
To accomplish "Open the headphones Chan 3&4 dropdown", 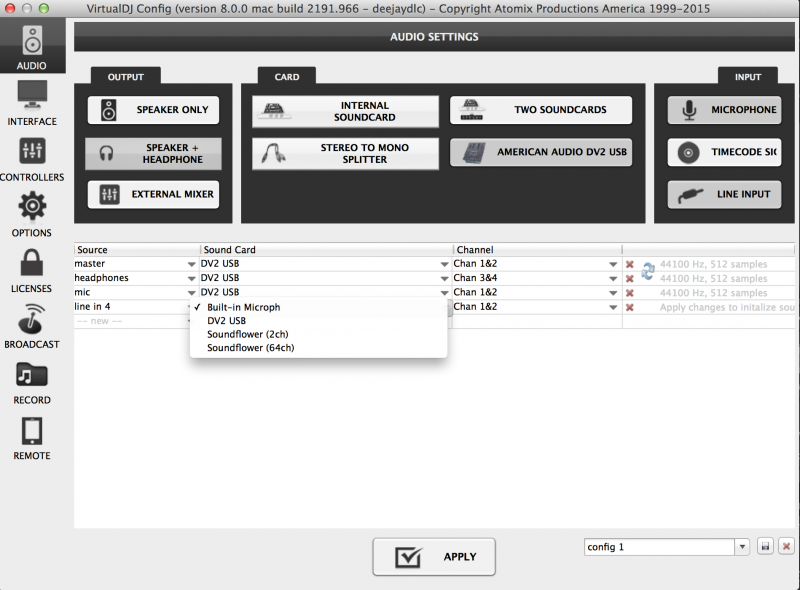I will [x=613, y=279].
